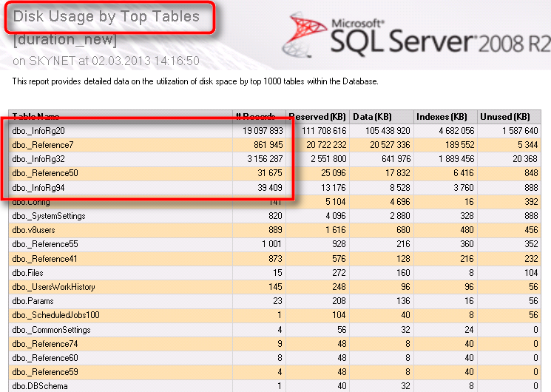Click unused value 1 587 640
The image size is (551, 392).
pyautogui.click(x=520, y=131)
